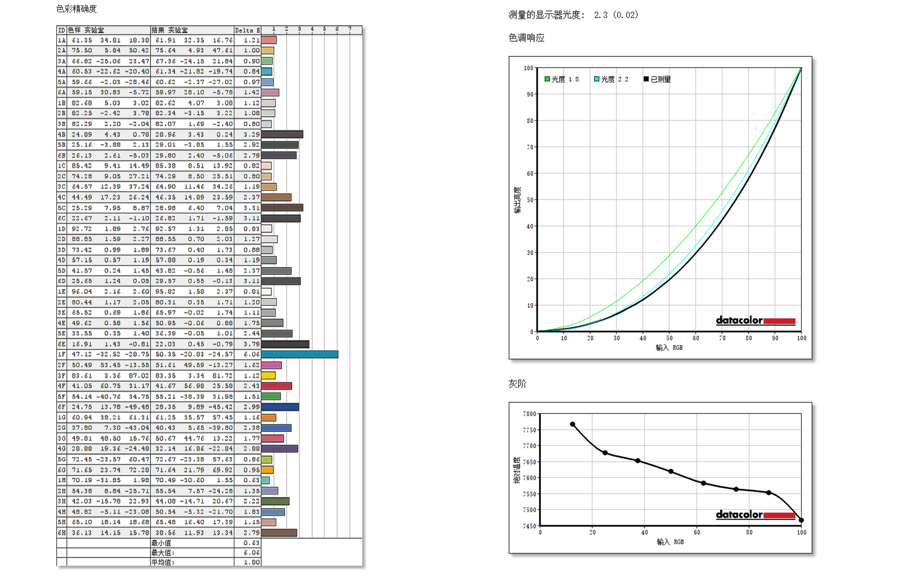Select the teal Delta E bar for row 1F

pos(300,355)
